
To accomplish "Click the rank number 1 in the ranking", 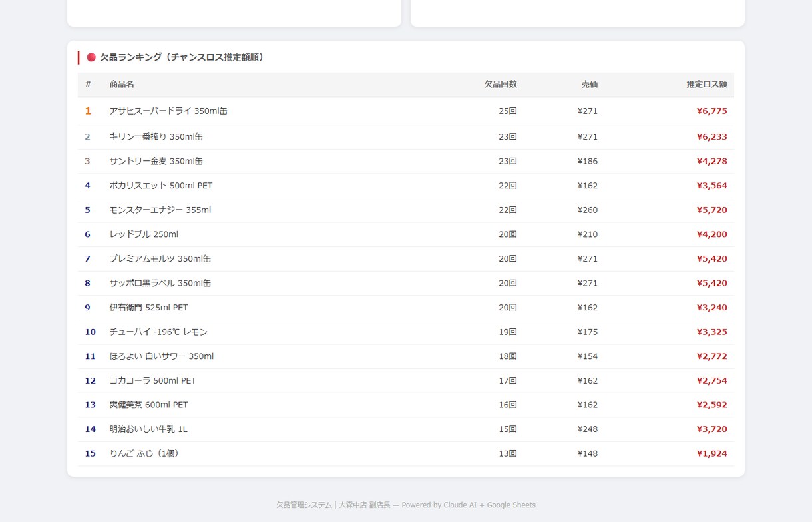I will click(x=88, y=111).
